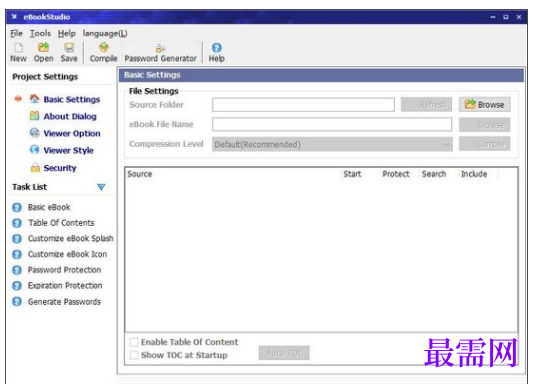
Task: Open the About Dialog settings
Action: [70, 116]
